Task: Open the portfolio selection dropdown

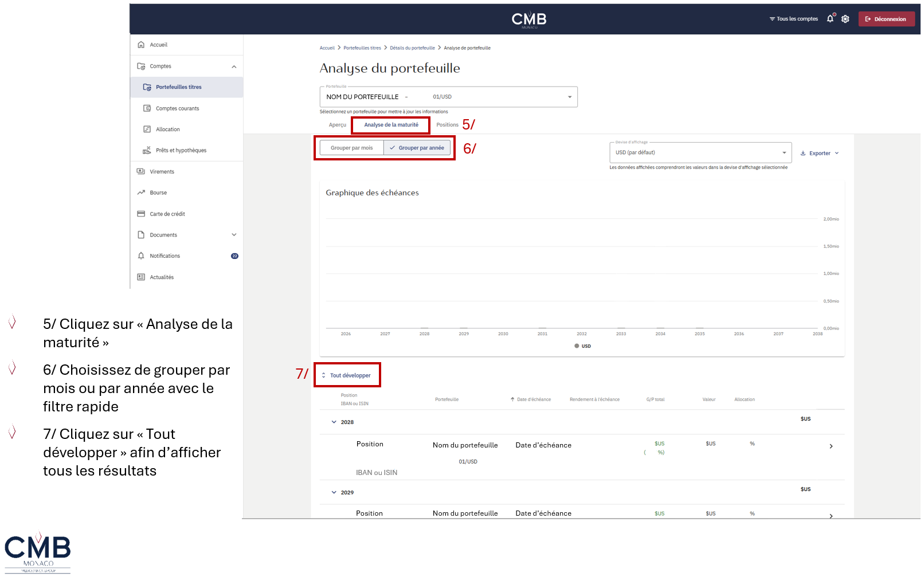Action: 448,97
